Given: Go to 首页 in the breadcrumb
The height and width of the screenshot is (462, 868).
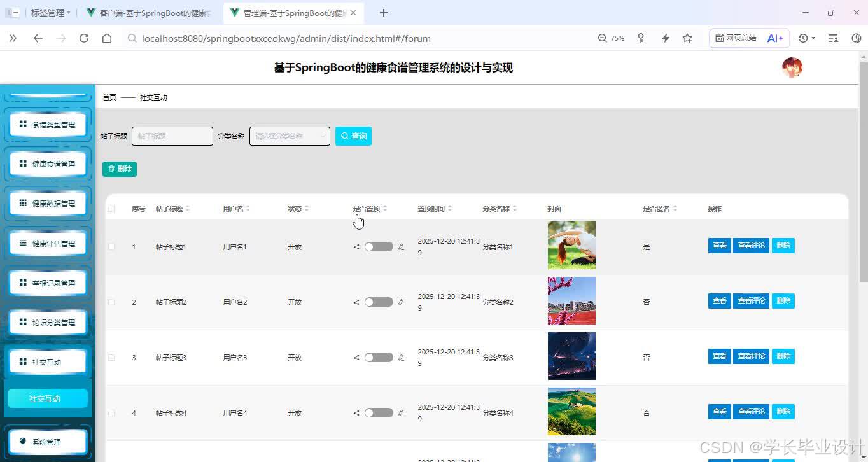Looking at the screenshot, I should (109, 97).
